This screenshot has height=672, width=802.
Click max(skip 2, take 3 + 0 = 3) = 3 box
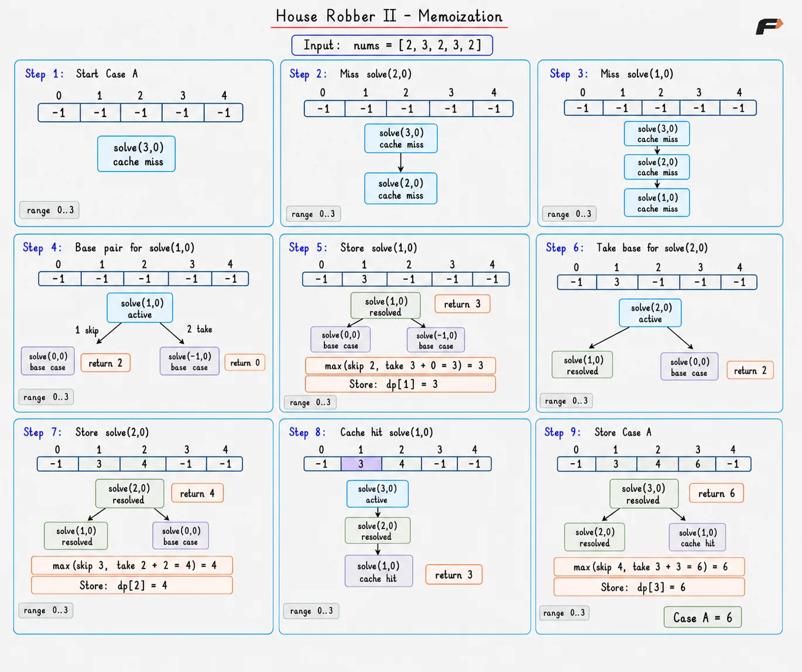pos(400,365)
